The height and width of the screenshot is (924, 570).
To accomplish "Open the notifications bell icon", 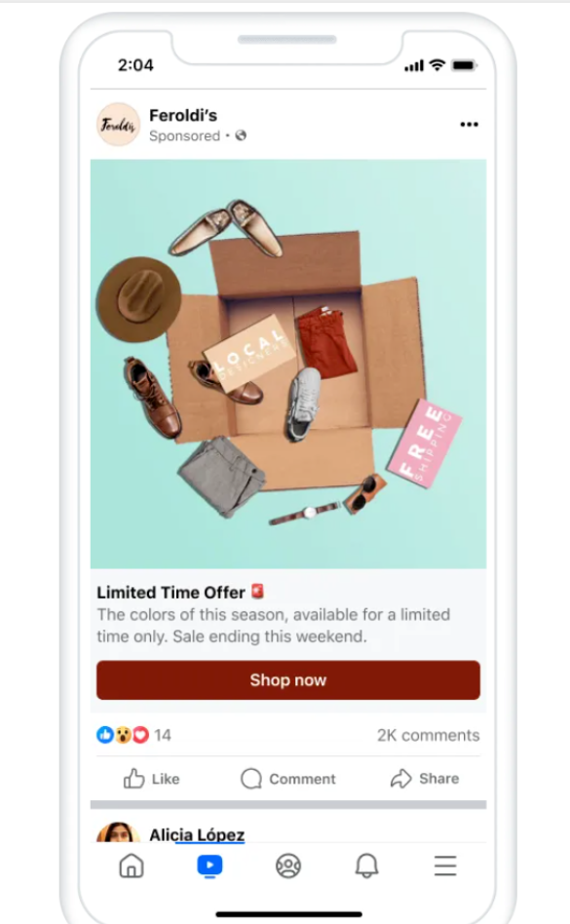I will click(366, 866).
